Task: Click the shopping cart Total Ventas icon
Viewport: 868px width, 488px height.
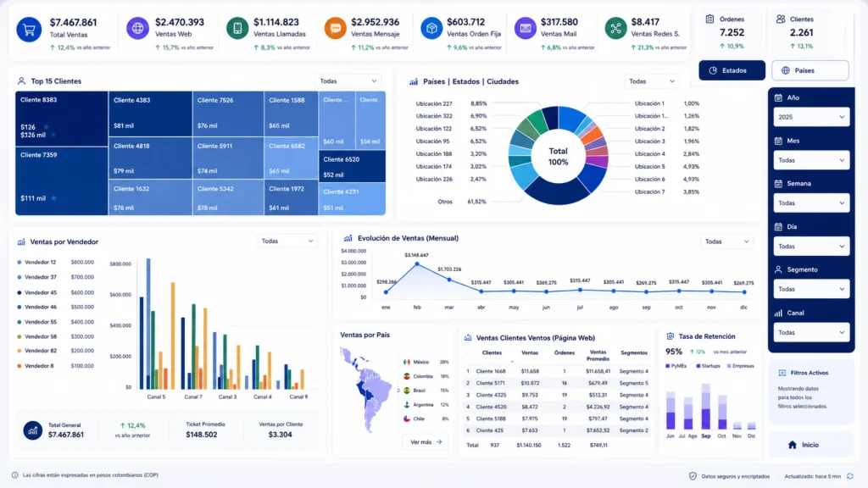Action: coord(29,29)
